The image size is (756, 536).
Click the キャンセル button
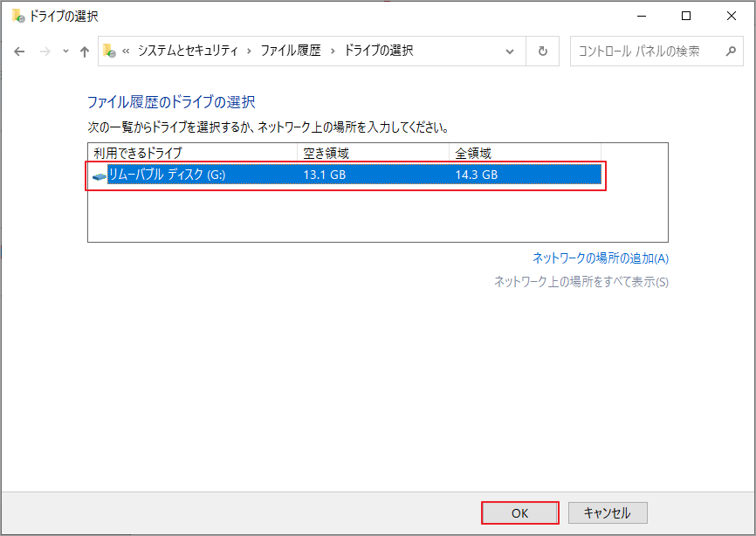(608, 512)
